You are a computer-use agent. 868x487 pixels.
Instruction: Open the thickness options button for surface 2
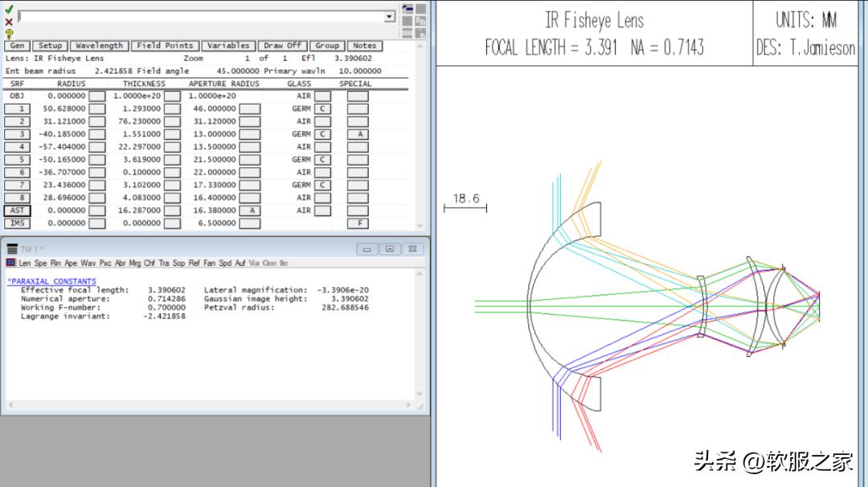(x=172, y=121)
